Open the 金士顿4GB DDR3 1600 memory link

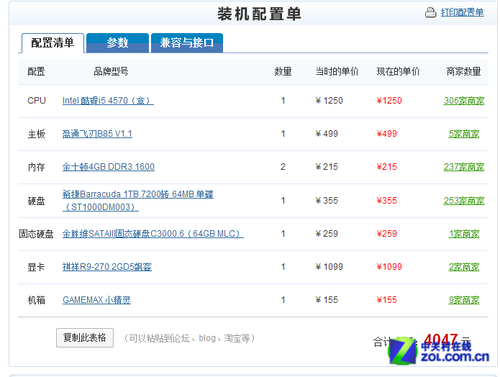tap(108, 167)
